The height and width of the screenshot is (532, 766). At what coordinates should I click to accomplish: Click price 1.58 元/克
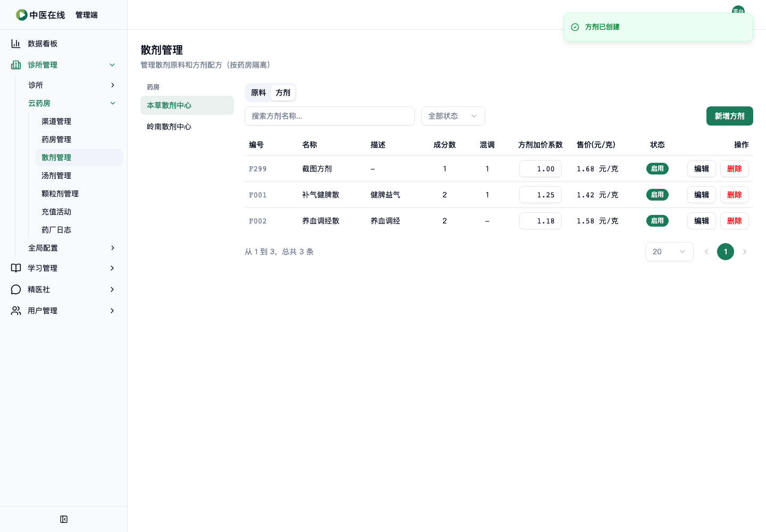pos(597,221)
